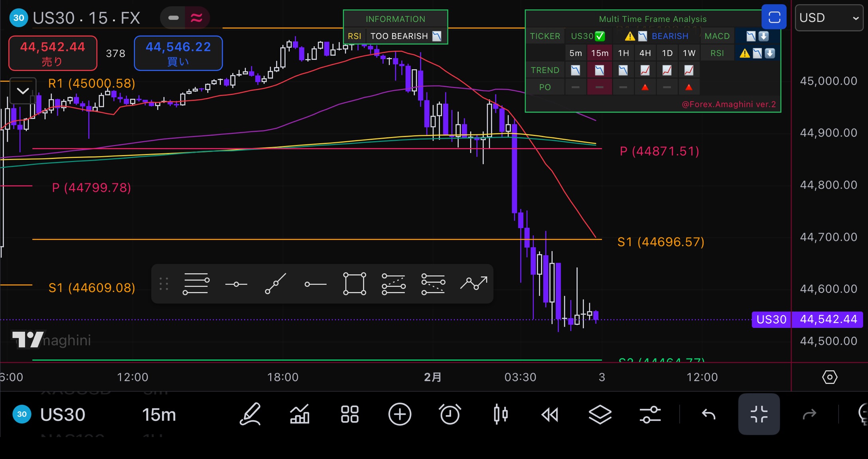Toggle the minus dash indicator pill
The width and height of the screenshot is (868, 459).
173,18
